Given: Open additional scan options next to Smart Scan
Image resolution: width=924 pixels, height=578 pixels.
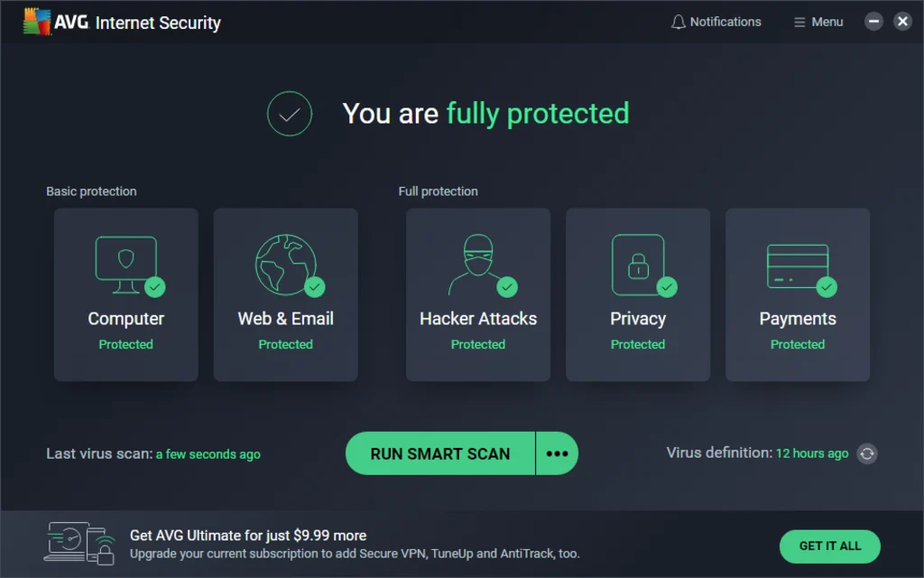Looking at the screenshot, I should [x=557, y=453].
